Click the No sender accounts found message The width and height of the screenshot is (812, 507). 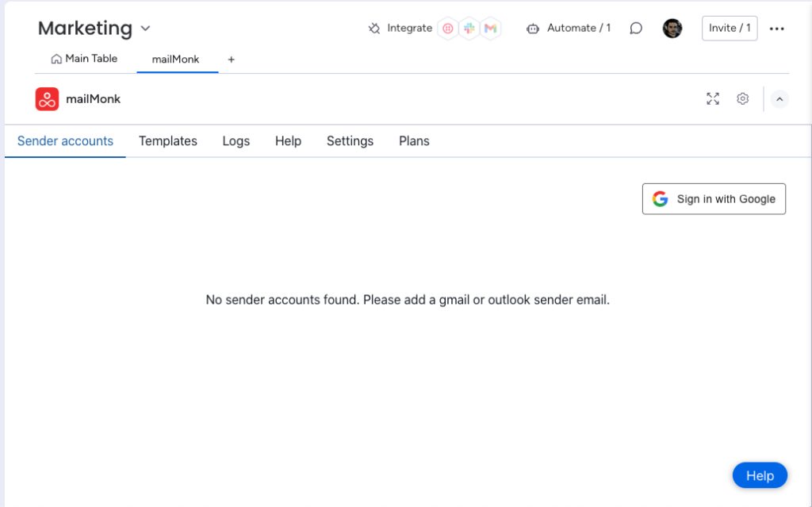408,300
